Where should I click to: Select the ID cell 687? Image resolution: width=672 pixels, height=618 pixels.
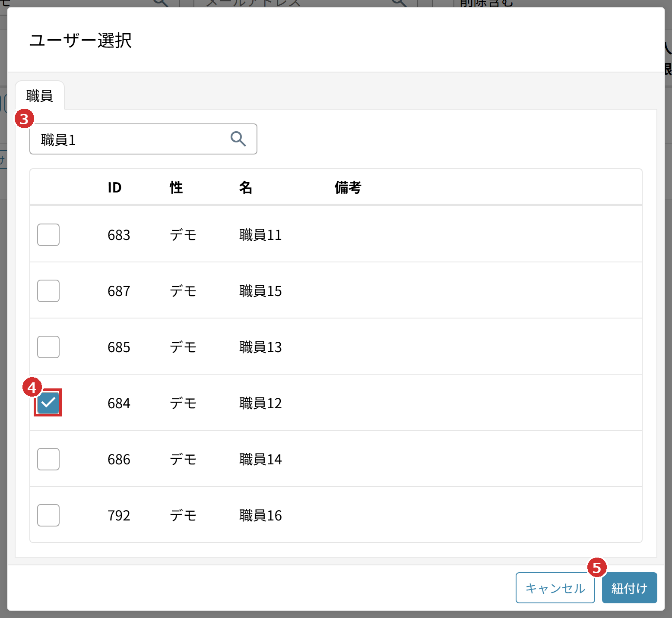119,291
